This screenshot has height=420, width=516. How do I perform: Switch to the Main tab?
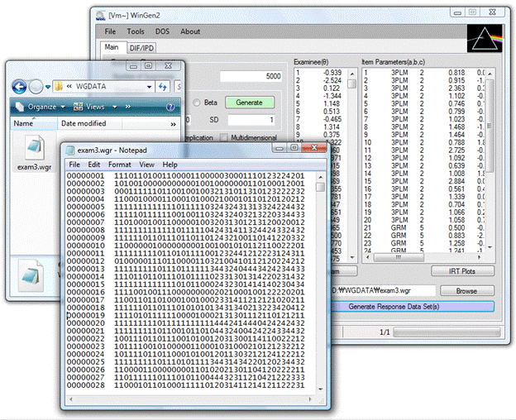[112, 47]
